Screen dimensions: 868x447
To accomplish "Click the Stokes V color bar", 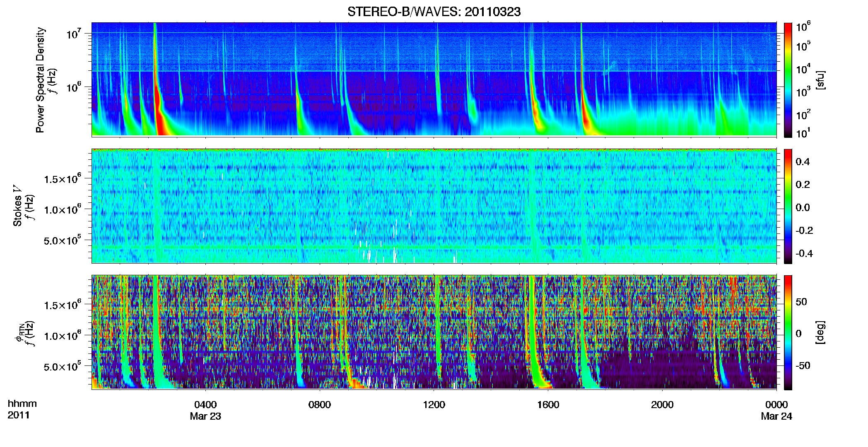I will click(x=788, y=206).
